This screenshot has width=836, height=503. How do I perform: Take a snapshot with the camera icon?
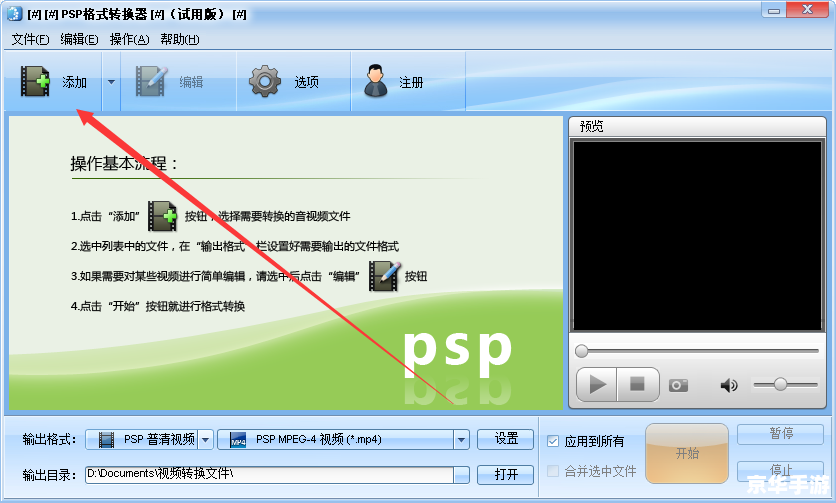(678, 385)
